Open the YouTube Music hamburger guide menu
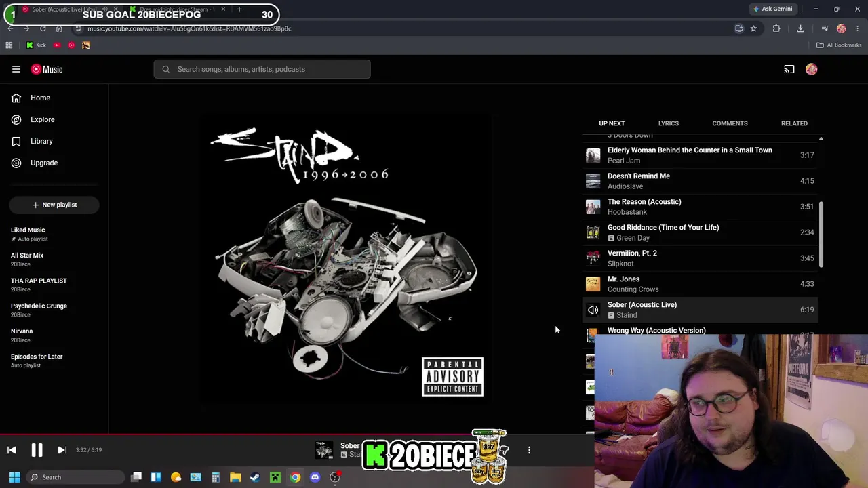868x488 pixels. point(16,69)
